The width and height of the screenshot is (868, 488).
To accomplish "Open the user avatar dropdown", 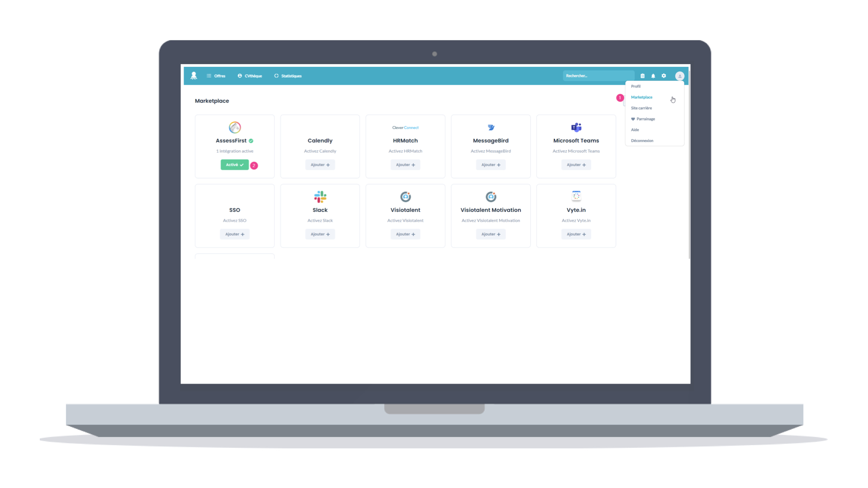I will 679,76.
